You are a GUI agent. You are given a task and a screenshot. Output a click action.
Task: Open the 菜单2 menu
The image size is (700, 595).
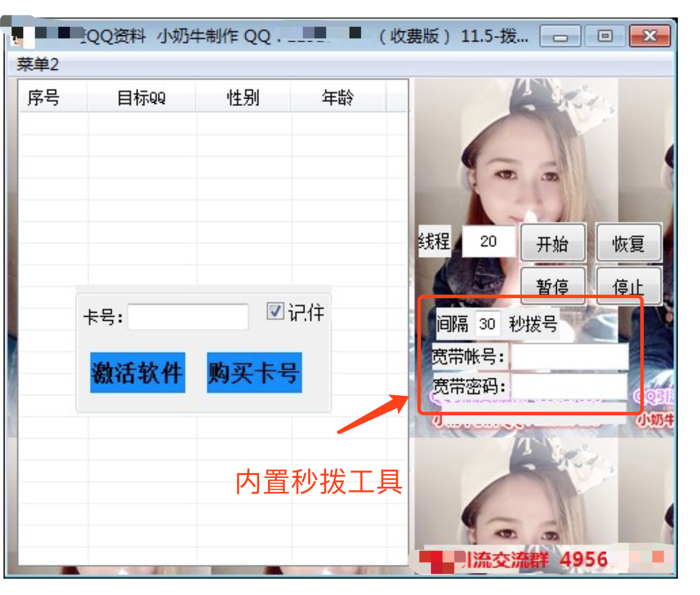point(38,64)
